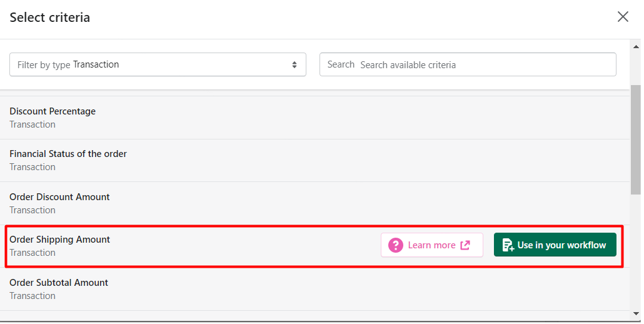Close the Select criteria dialog
644x324 pixels.
pos(623,17)
